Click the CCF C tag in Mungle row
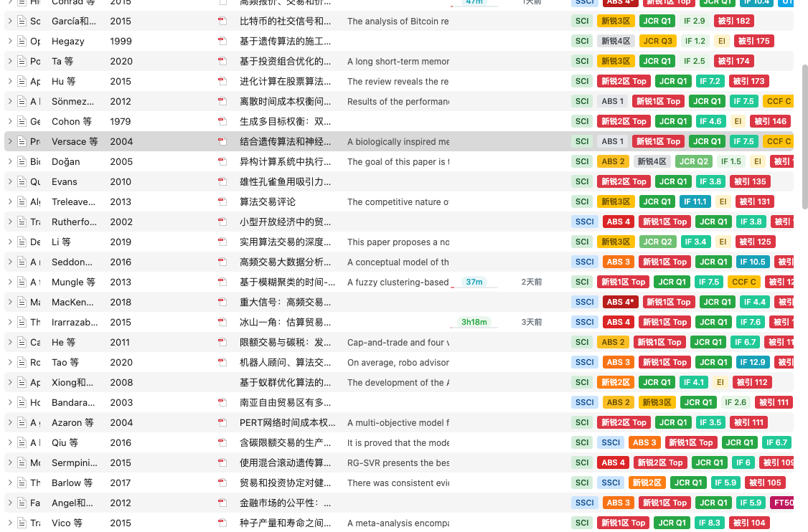Viewport: 808px width, 532px height. tap(744, 282)
